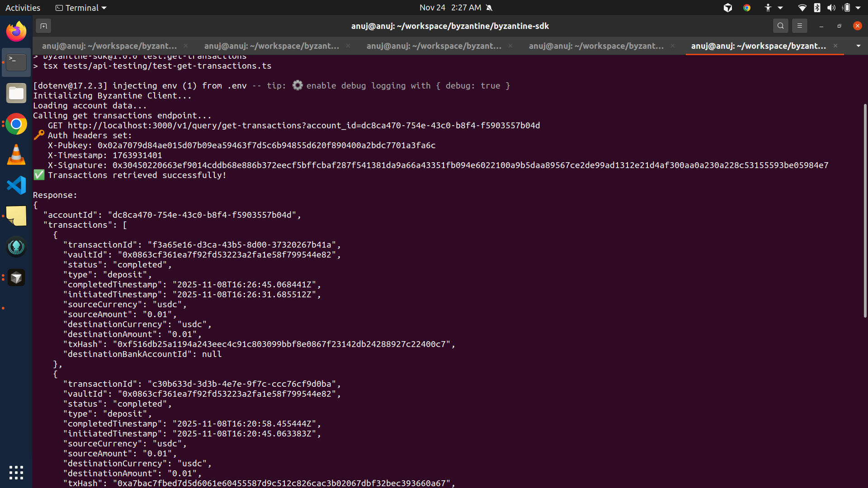The width and height of the screenshot is (868, 488).
Task: Launch Firefox from the dock
Action: [16, 32]
